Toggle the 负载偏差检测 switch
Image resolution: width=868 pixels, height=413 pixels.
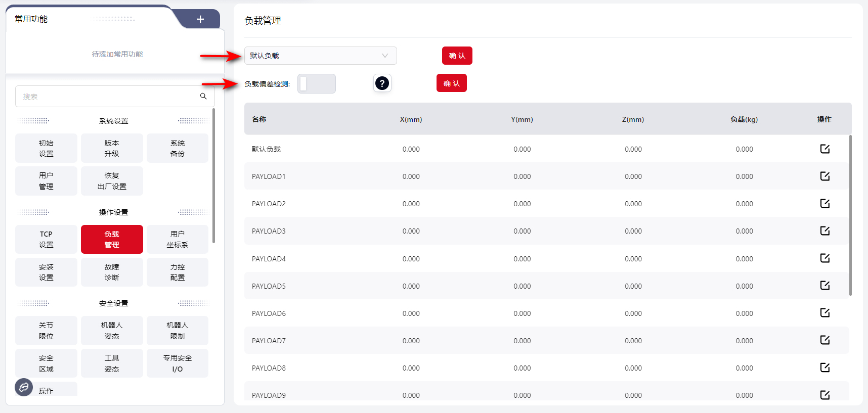pyautogui.click(x=317, y=84)
